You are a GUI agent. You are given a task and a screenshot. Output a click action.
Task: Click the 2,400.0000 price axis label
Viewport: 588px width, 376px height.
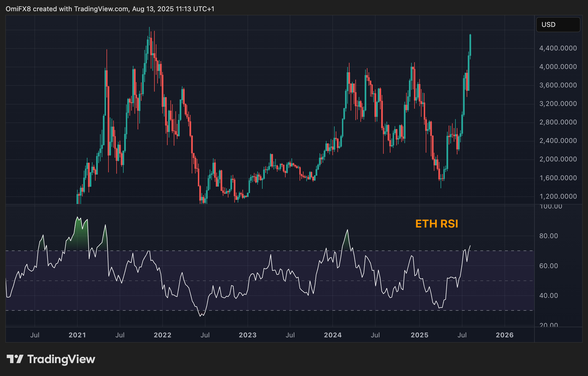coord(558,141)
